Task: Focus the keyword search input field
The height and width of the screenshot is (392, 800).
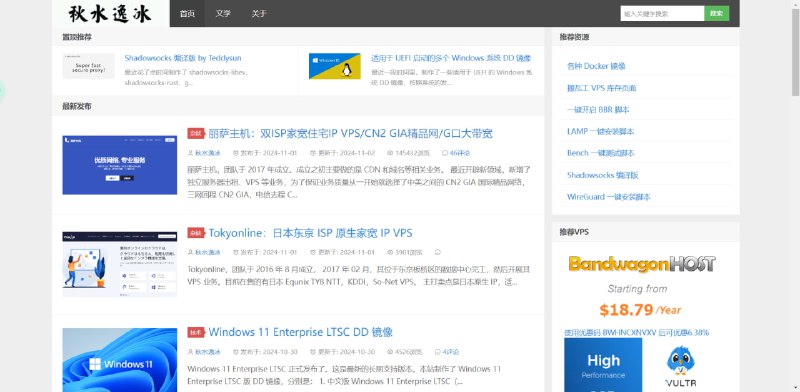Action: click(662, 14)
